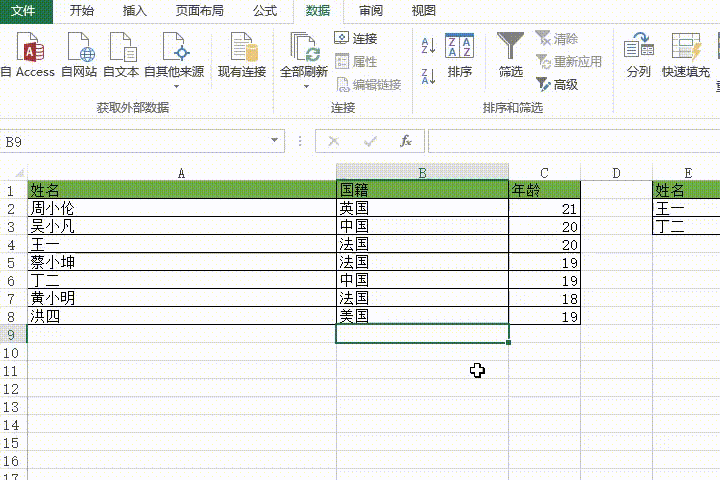720x480 pixels.
Task: Select cell 王一 in column E
Action: click(x=686, y=208)
